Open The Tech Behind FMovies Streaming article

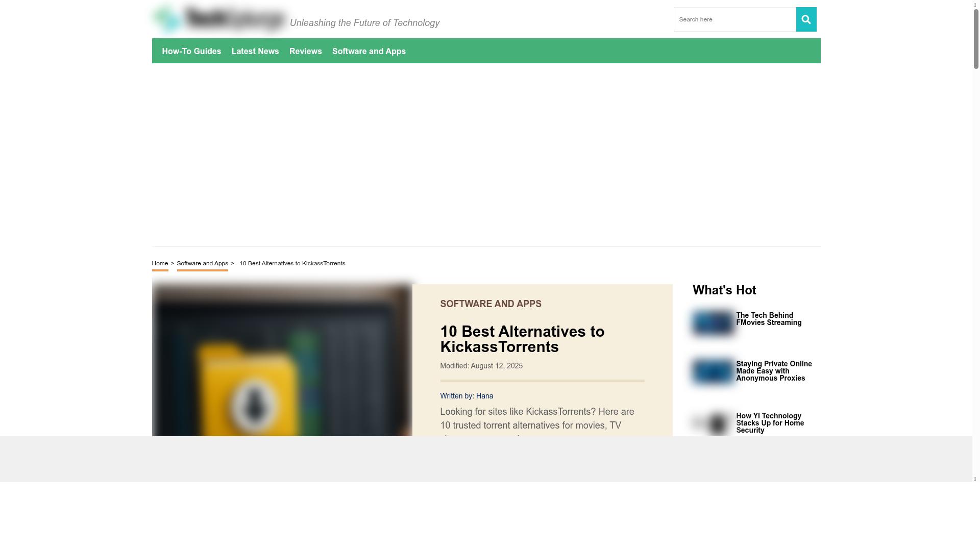click(768, 319)
